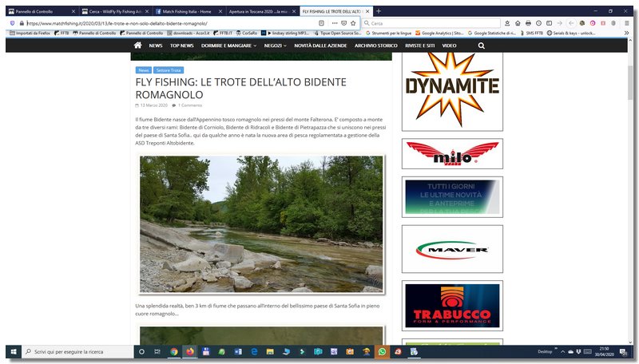Click the page vertical scrollbar thumb
Image resolution: width=639 pixels, height=364 pixels.
coord(630,84)
